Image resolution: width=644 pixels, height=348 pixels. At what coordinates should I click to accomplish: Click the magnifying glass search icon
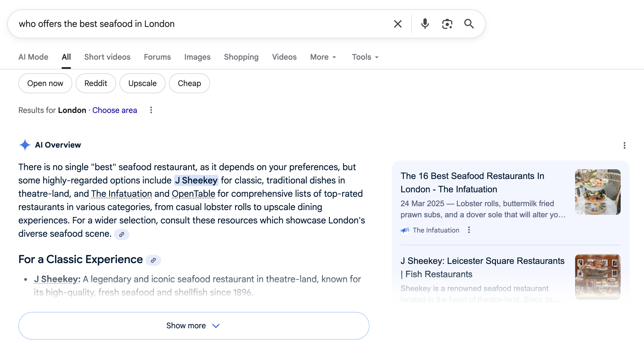469,24
